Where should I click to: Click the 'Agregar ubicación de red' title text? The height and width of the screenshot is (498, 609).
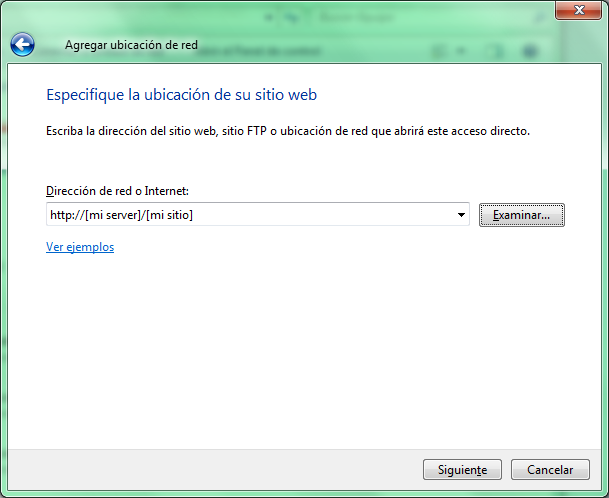131,45
